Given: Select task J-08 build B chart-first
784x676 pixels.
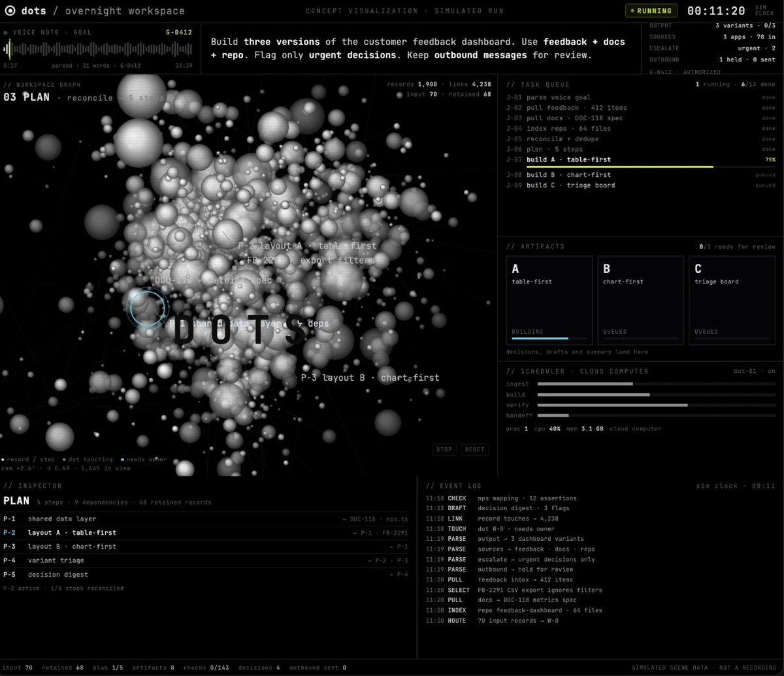Looking at the screenshot, I should [641, 175].
